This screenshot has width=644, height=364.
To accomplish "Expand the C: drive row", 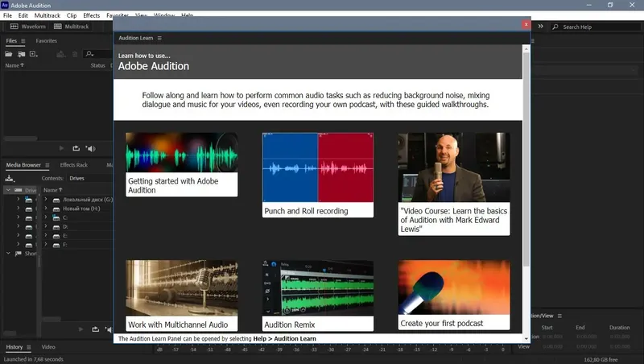I will 46,217.
